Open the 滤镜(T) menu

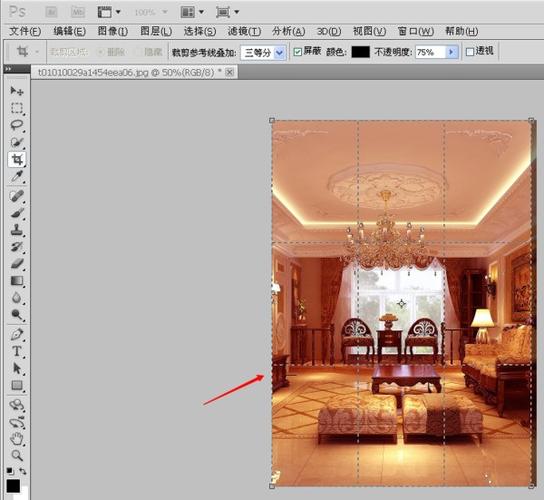244,31
